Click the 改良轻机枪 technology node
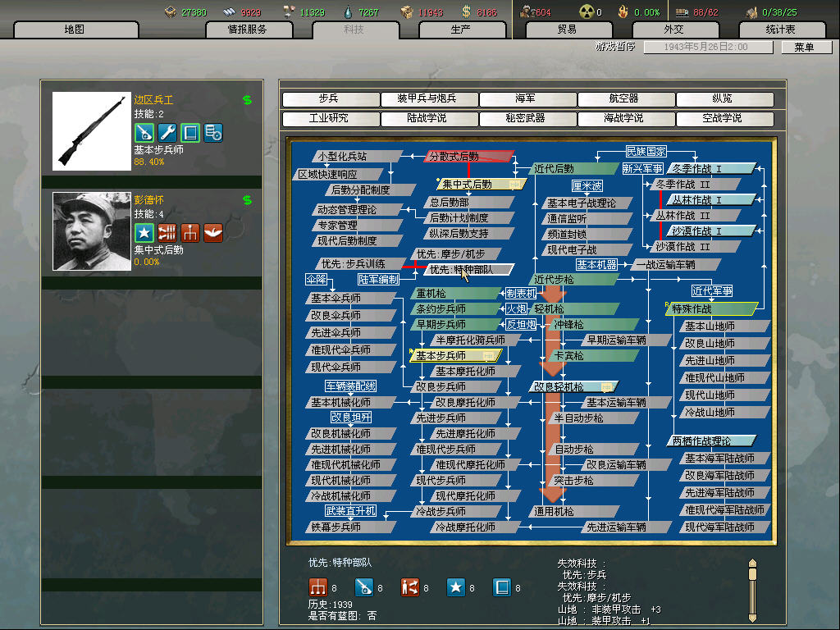The width and height of the screenshot is (840, 630). tap(572, 386)
